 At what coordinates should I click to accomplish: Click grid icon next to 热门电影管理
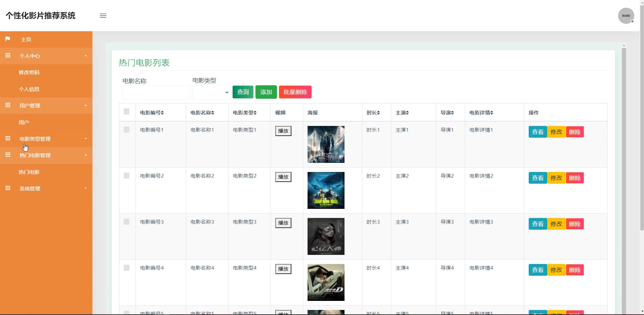8,155
